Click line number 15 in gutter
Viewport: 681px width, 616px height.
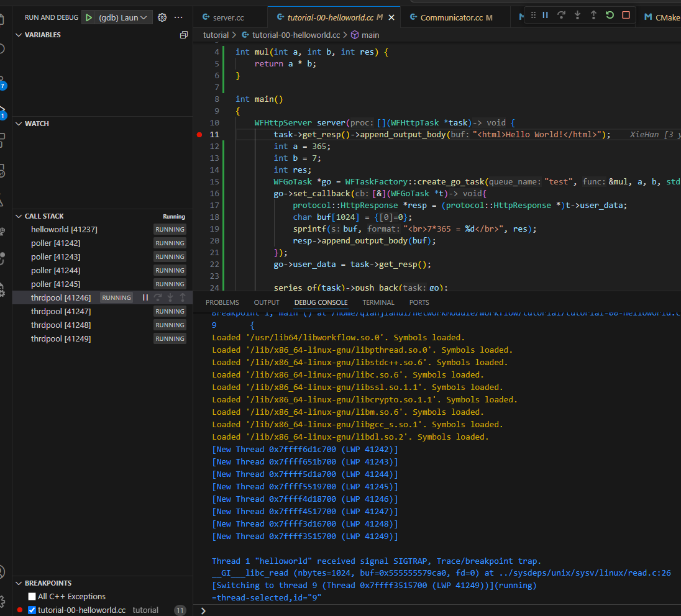click(214, 182)
